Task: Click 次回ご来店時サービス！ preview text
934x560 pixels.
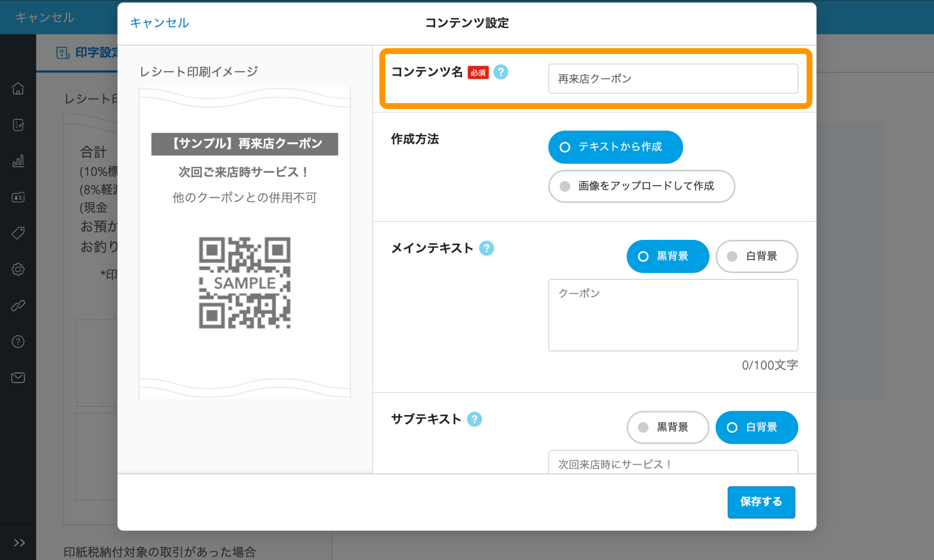Action: pos(244,172)
